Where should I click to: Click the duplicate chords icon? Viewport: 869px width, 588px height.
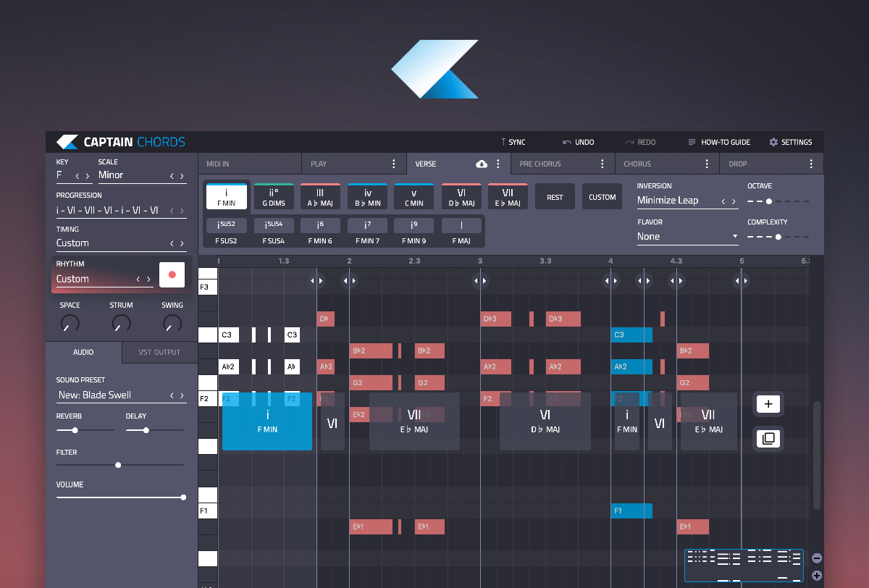[768, 438]
